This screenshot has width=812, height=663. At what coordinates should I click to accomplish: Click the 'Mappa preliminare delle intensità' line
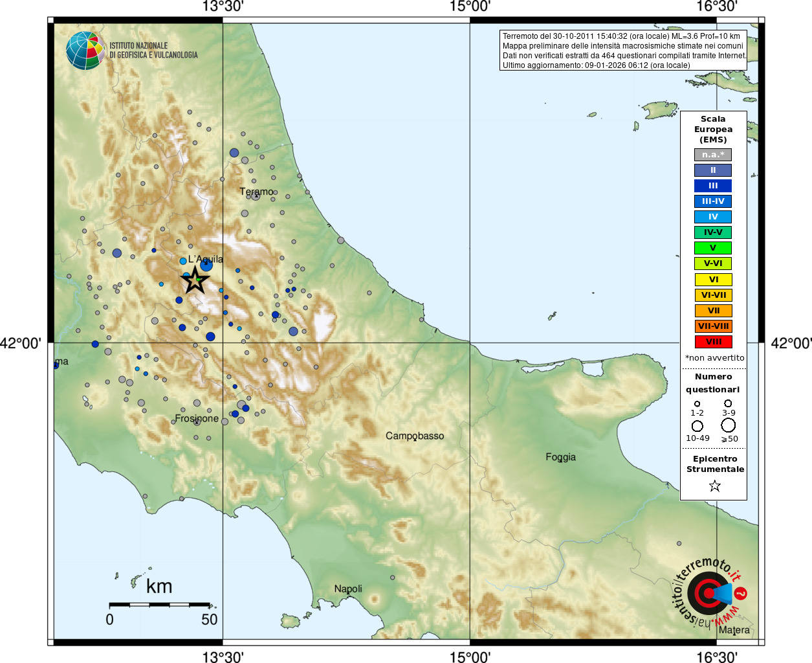click(x=623, y=46)
